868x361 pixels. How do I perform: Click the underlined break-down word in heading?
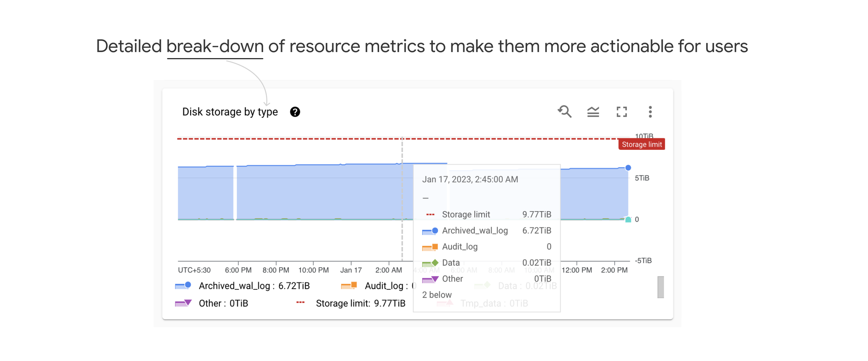215,47
